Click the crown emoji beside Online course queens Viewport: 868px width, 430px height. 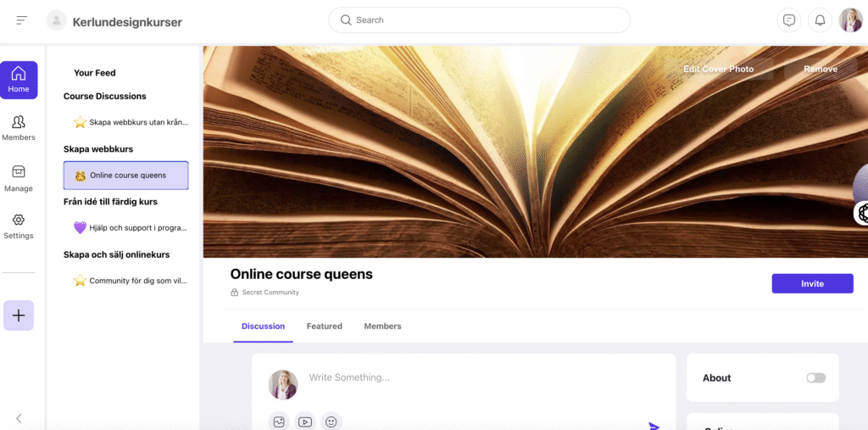tap(81, 176)
